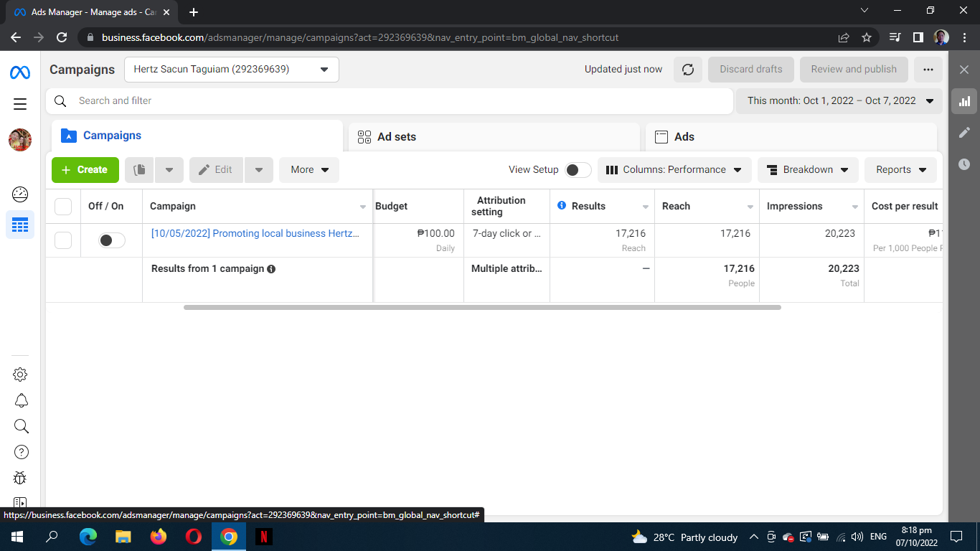The width and height of the screenshot is (980, 551).
Task: Go back using the browser back arrow
Action: pyautogui.click(x=16, y=37)
